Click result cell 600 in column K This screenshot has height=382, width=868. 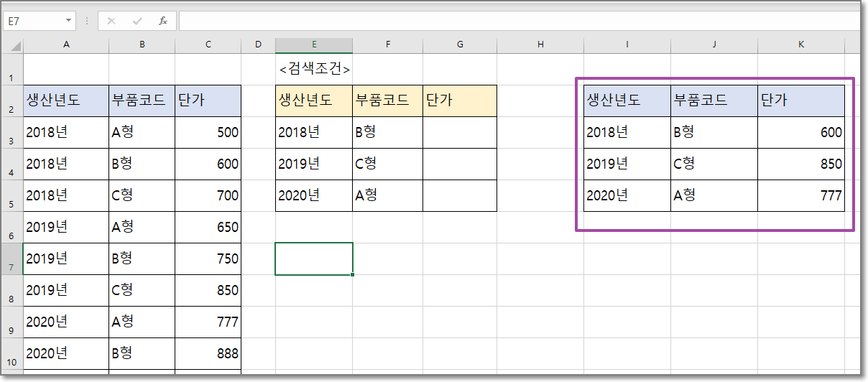801,133
